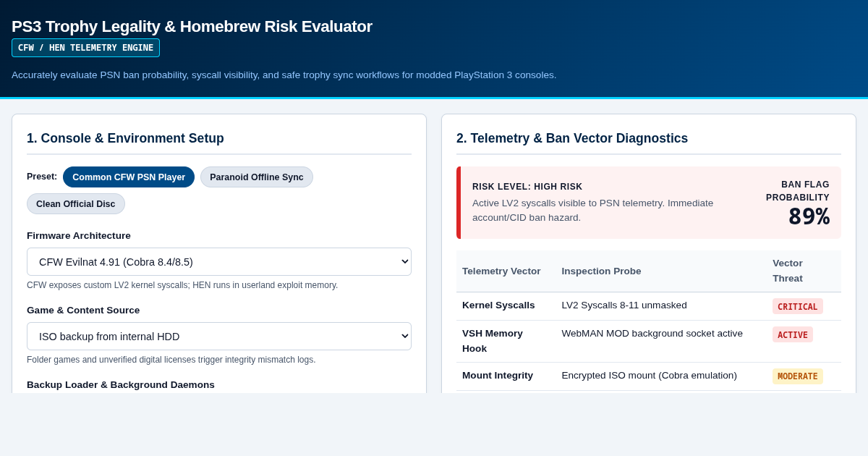Click the PS3 Trophy Legality page title
Image resolution: width=868 pixels, height=456 pixels.
click(192, 27)
